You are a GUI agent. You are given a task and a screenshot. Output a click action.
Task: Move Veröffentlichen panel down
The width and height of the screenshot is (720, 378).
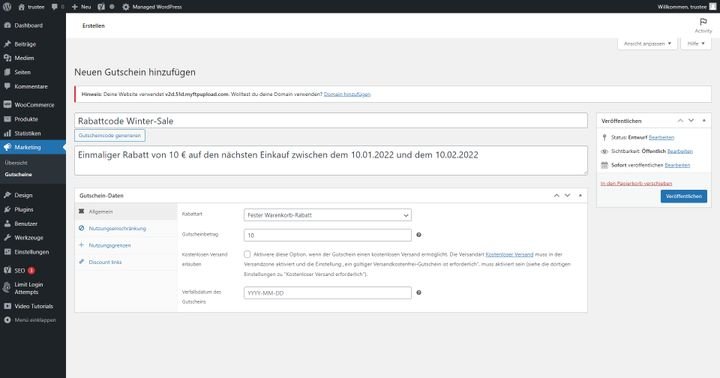691,120
